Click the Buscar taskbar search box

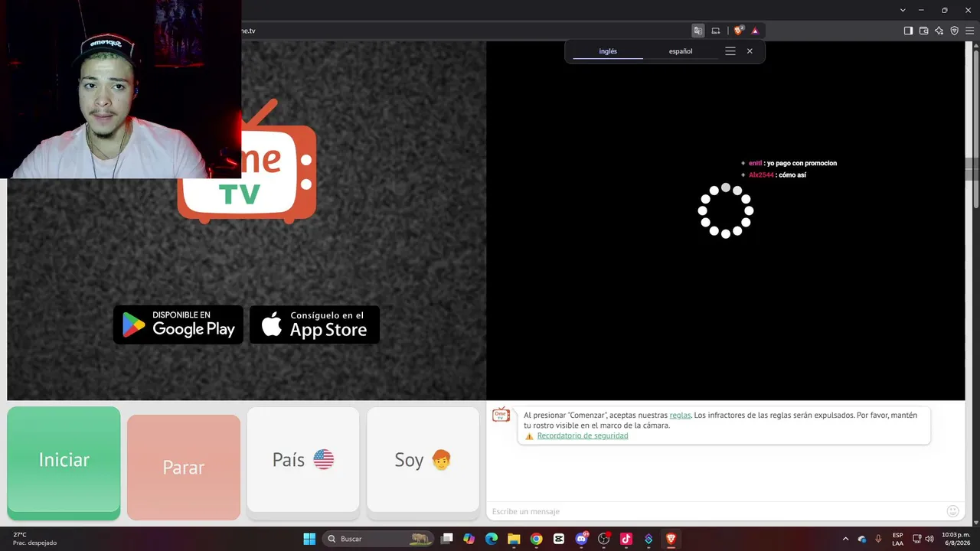pyautogui.click(x=378, y=539)
